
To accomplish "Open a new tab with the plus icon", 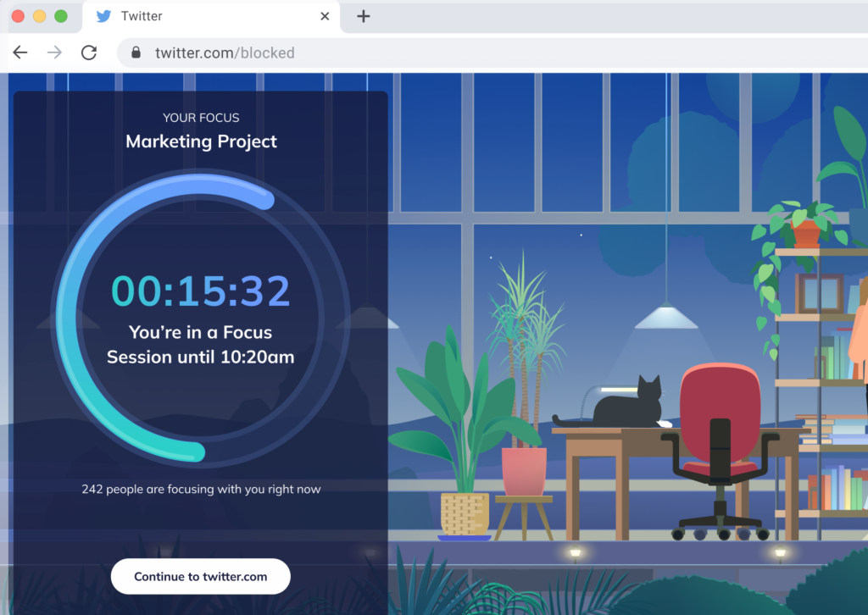I will [x=364, y=16].
